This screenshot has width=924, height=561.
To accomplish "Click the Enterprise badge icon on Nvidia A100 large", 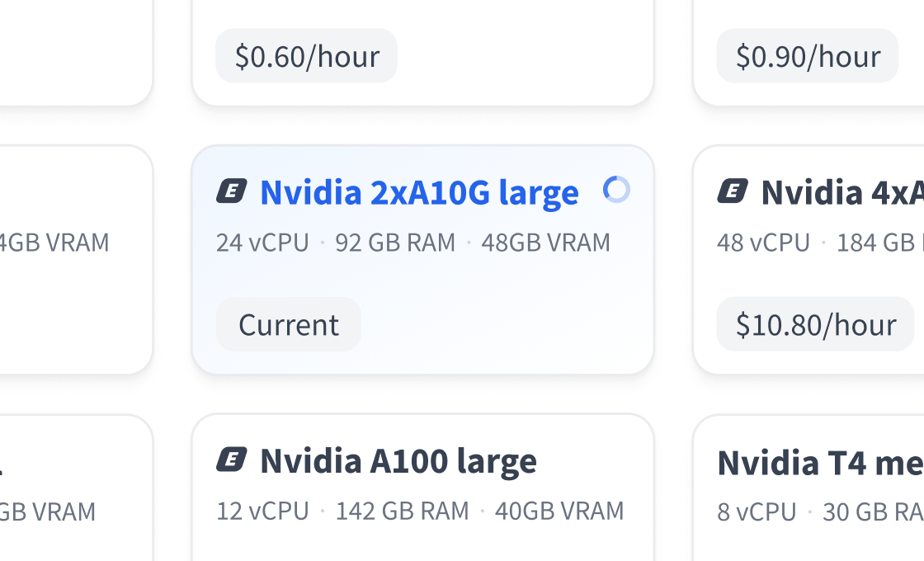I will point(233,460).
